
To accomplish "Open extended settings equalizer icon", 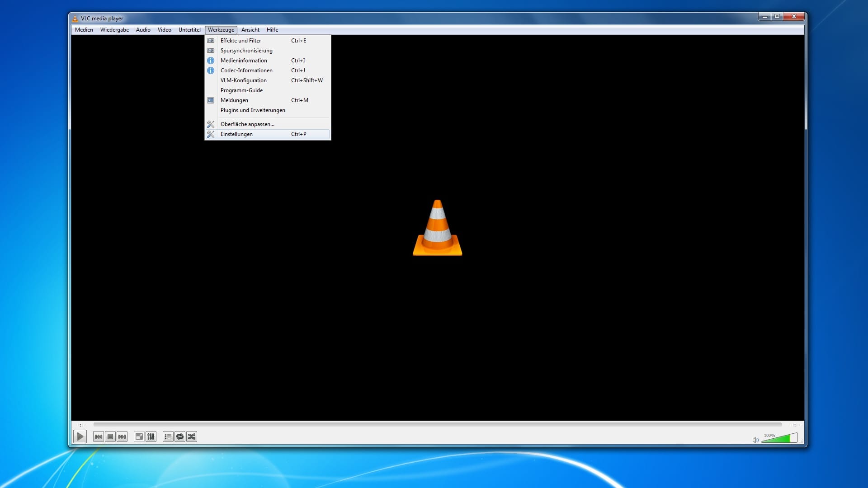I will tap(151, 436).
